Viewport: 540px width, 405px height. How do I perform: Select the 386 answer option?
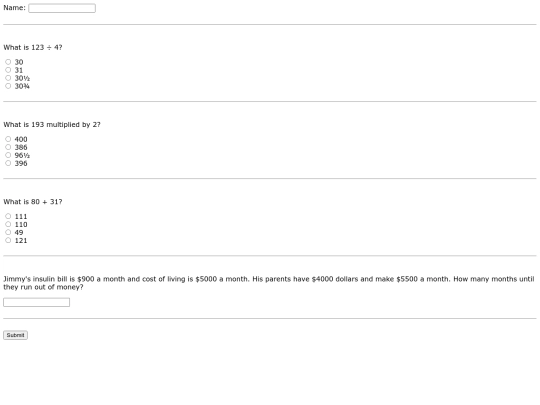pos(8,147)
